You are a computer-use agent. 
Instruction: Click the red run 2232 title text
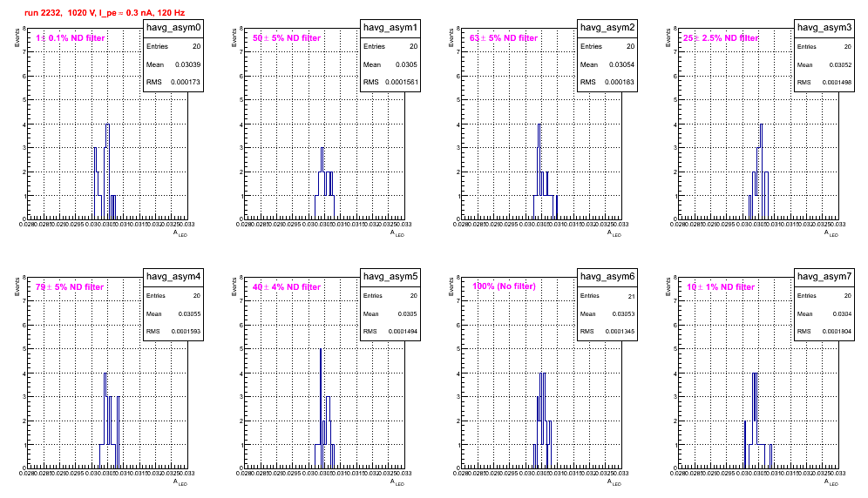(105, 12)
